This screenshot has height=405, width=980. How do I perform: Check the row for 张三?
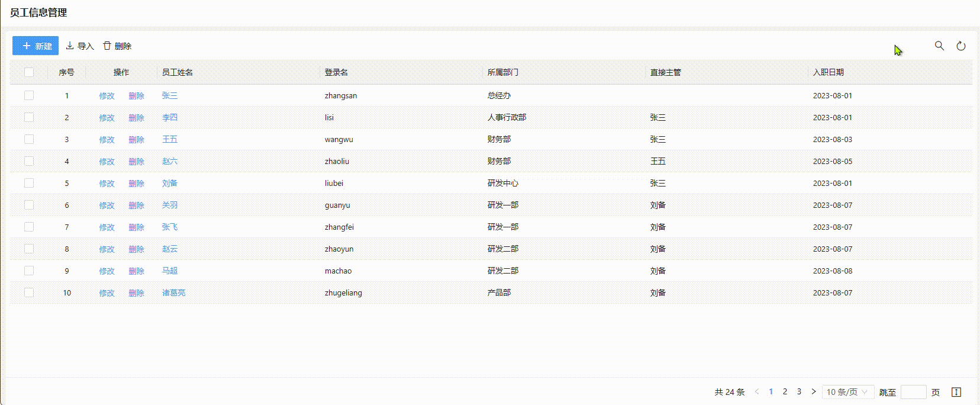coord(29,95)
